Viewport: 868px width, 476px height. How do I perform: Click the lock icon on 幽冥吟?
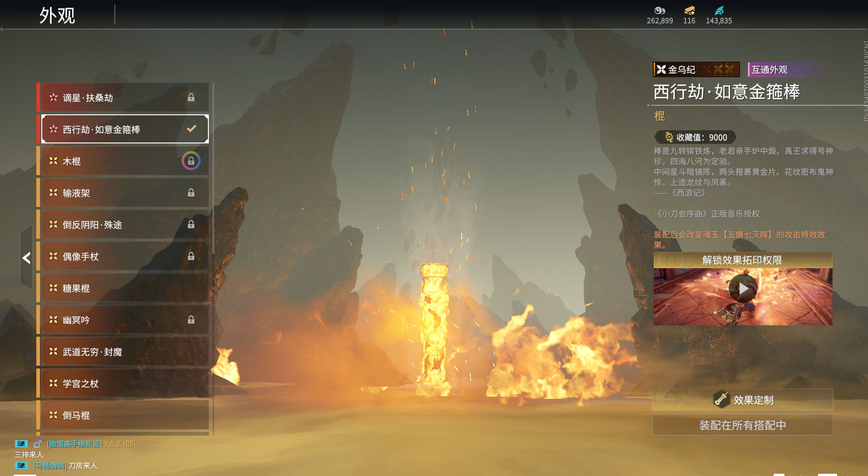coord(191,320)
